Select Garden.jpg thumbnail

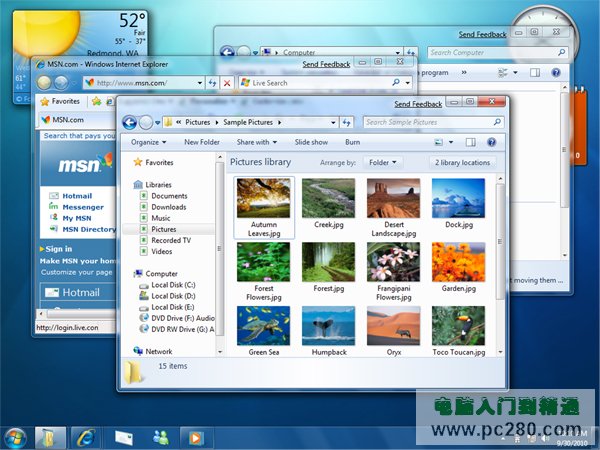459,262
